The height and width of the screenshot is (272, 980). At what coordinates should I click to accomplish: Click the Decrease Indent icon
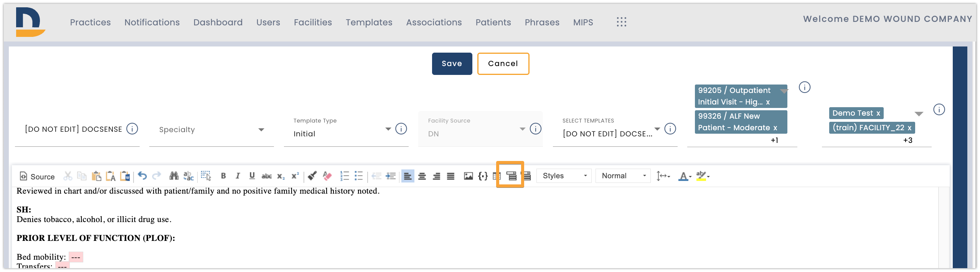coord(376,176)
